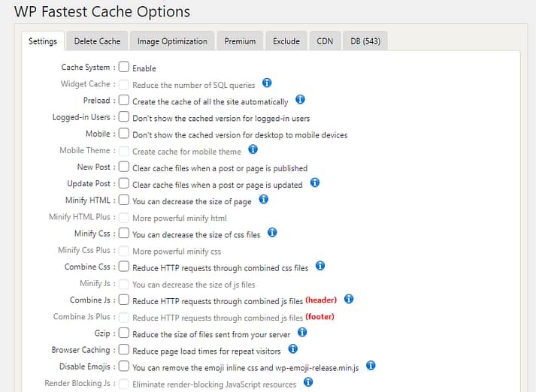Image resolution: width=536 pixels, height=392 pixels.
Task: Open the CDN tab
Action: pyautogui.click(x=325, y=41)
